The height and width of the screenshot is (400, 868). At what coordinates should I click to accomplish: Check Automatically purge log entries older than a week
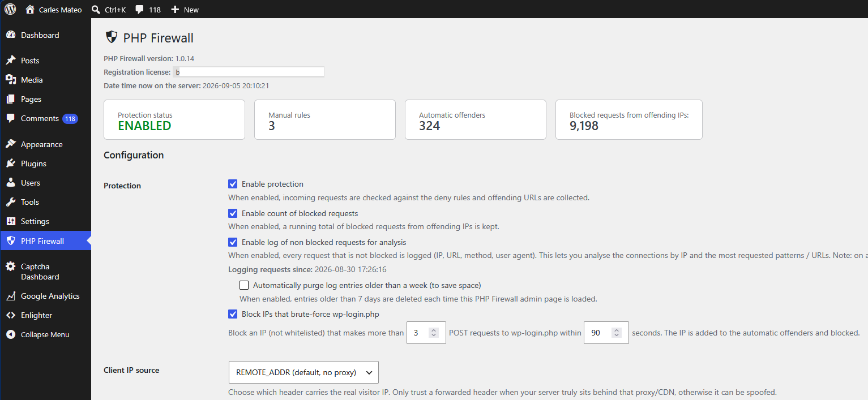tap(244, 285)
